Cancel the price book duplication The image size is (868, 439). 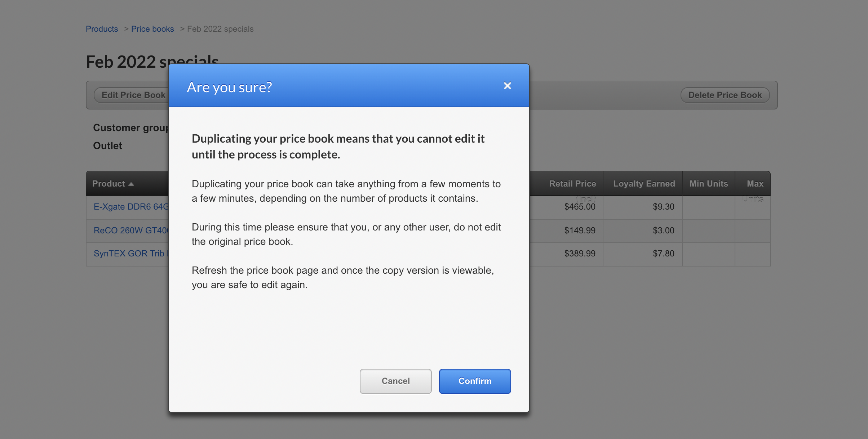(x=395, y=381)
